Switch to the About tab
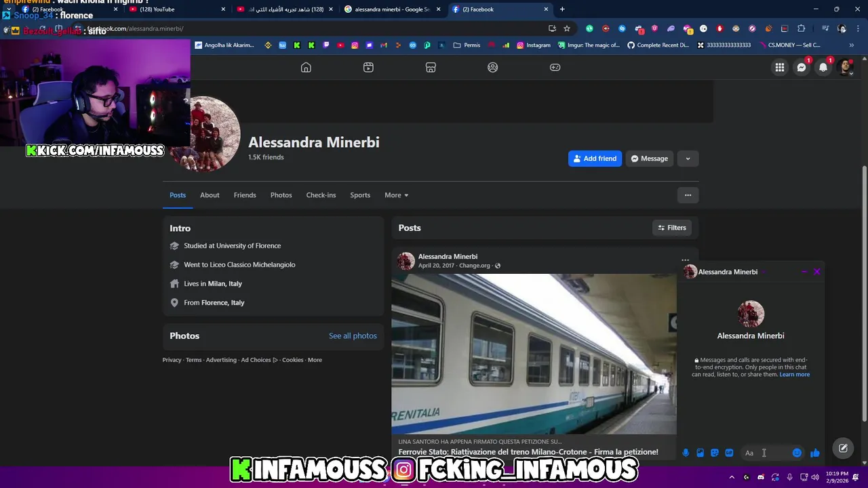This screenshot has height=488, width=868. pos(210,195)
